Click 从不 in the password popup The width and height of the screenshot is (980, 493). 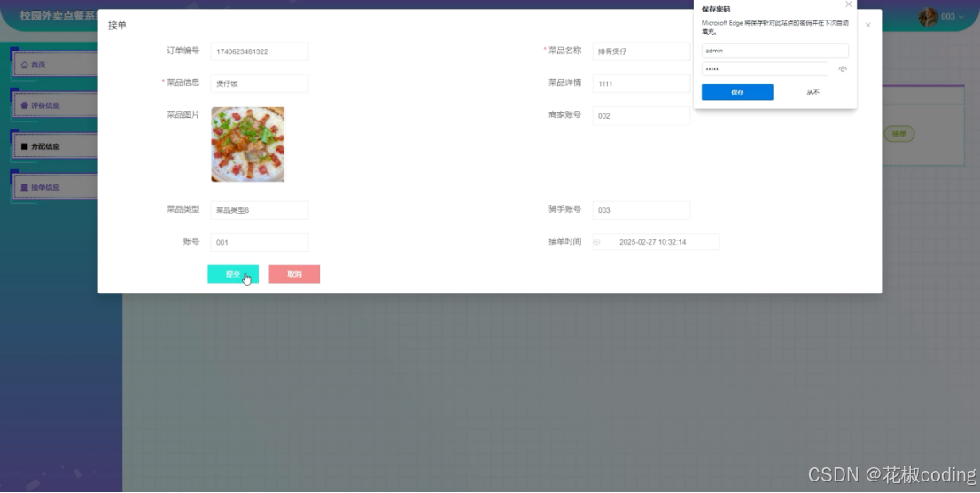click(x=813, y=92)
